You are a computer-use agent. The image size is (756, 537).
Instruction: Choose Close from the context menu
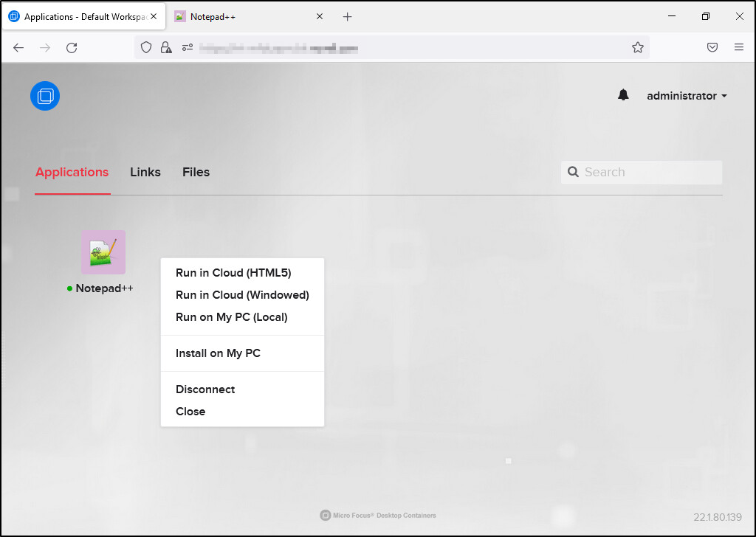(190, 412)
